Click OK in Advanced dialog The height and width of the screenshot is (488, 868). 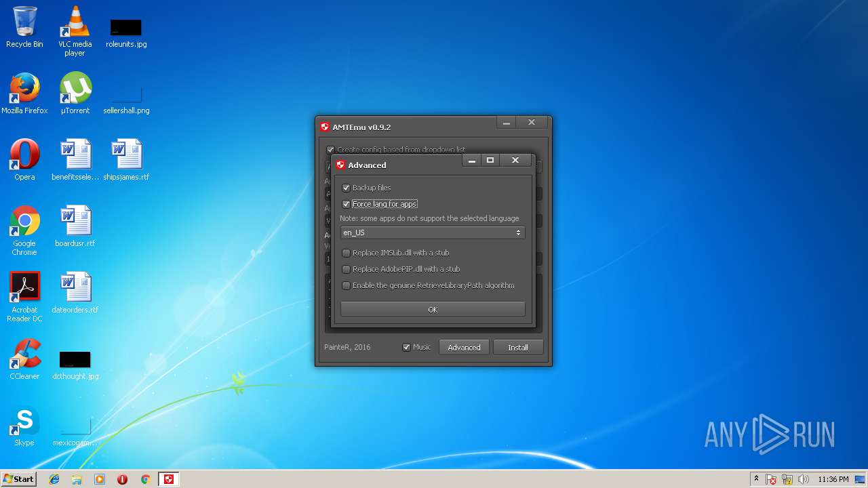point(433,309)
